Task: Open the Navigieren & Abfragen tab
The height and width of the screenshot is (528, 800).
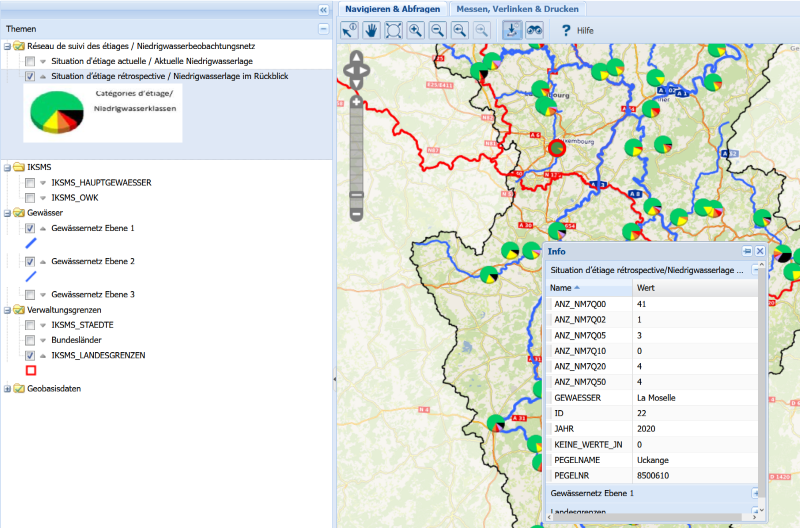Action: point(392,8)
